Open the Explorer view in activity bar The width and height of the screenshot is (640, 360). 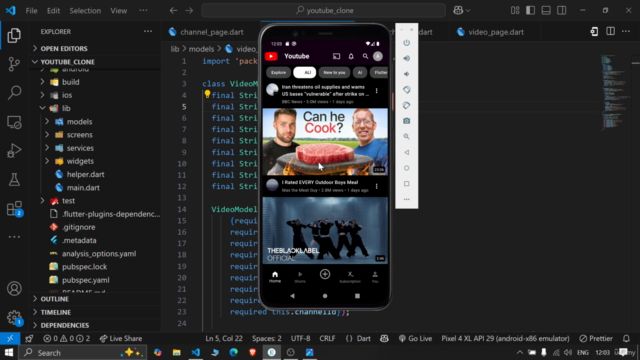14,36
